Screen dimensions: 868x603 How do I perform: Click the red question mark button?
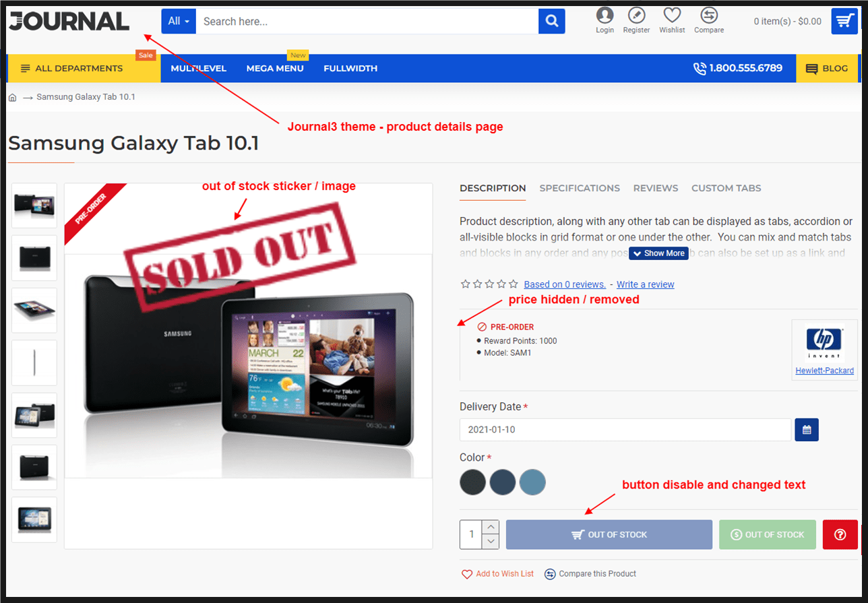tap(840, 534)
